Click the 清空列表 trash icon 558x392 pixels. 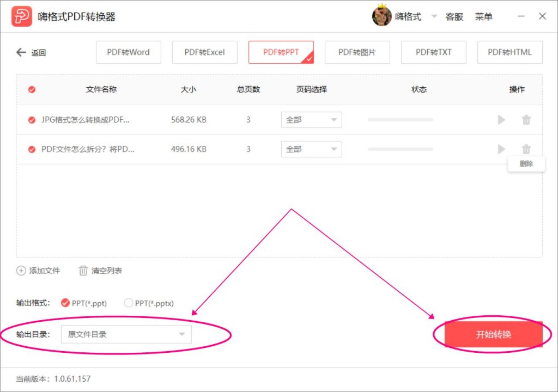click(83, 271)
